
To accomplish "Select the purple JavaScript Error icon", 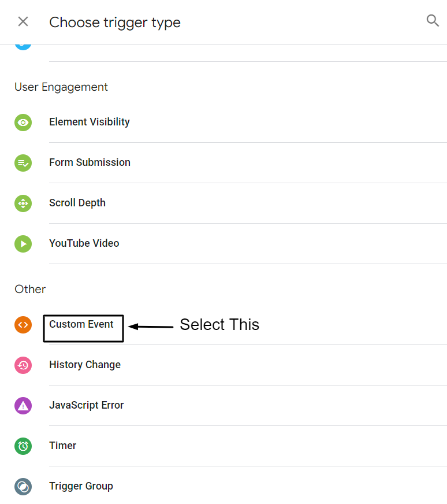I will click(23, 406).
